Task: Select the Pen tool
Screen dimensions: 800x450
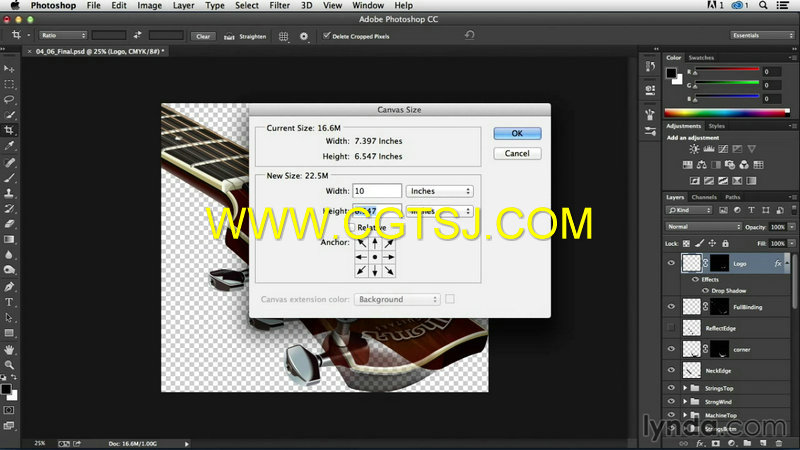Action: pos(9,287)
